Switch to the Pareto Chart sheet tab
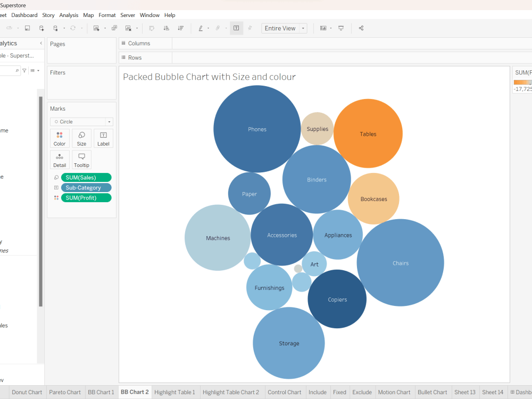The width and height of the screenshot is (532, 399). pos(65,392)
